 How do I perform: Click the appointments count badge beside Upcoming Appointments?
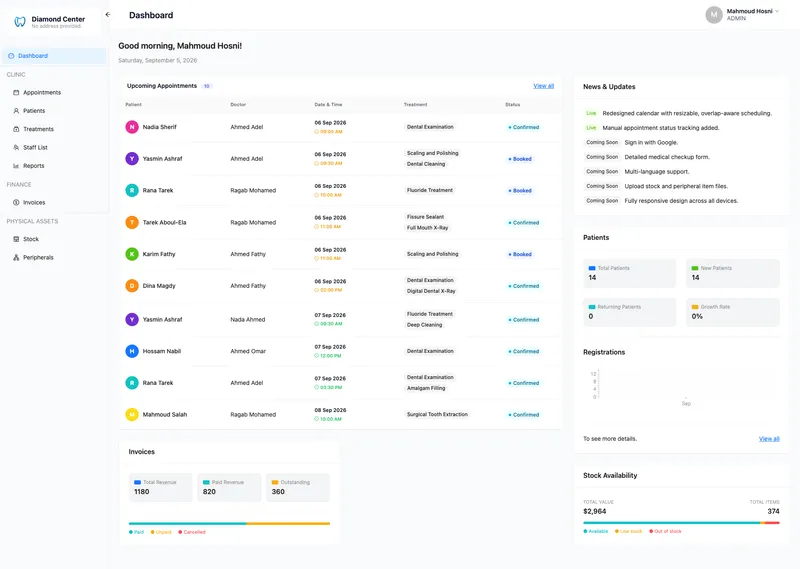point(207,86)
